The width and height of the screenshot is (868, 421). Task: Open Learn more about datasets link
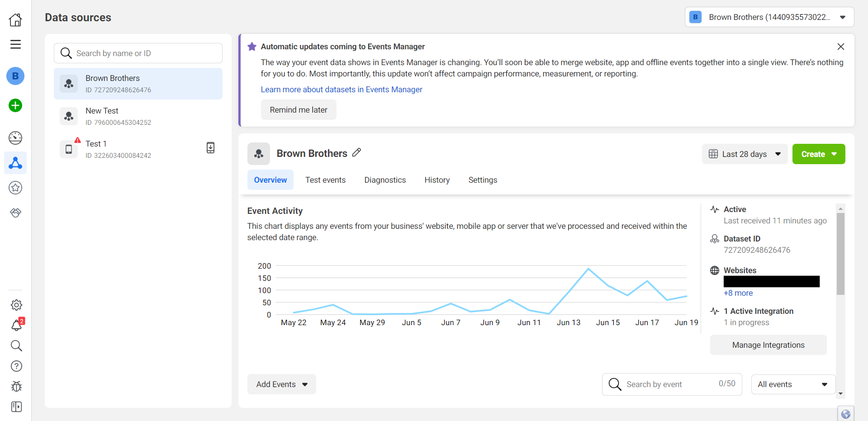[x=342, y=90]
